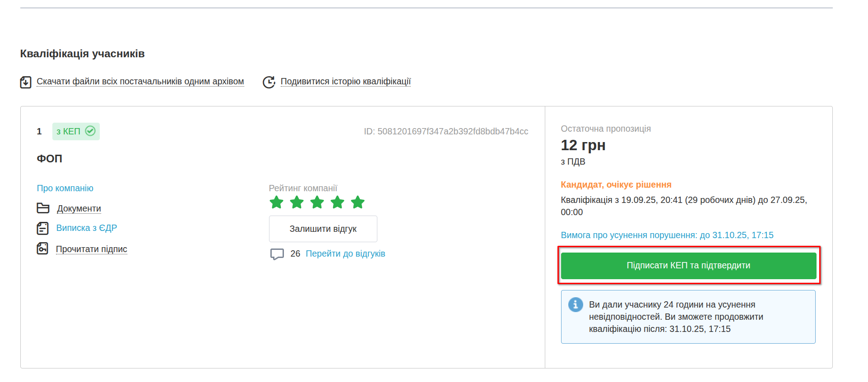
Task: Click the comments speech bubble icon
Action: click(x=277, y=254)
